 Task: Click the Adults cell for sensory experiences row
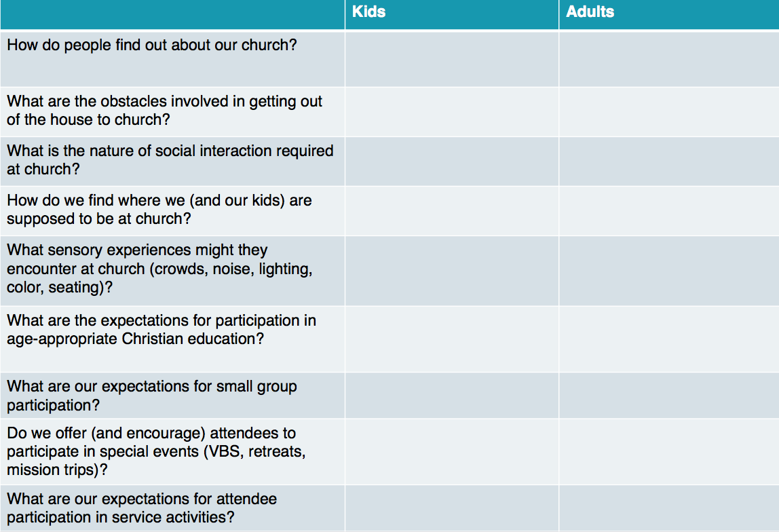668,271
